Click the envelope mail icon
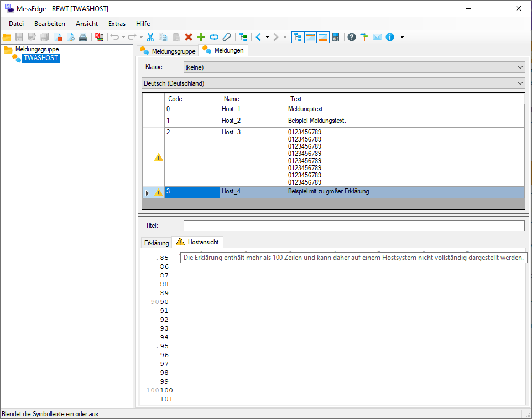Image resolution: width=532 pixels, height=419 pixels. coord(377,37)
